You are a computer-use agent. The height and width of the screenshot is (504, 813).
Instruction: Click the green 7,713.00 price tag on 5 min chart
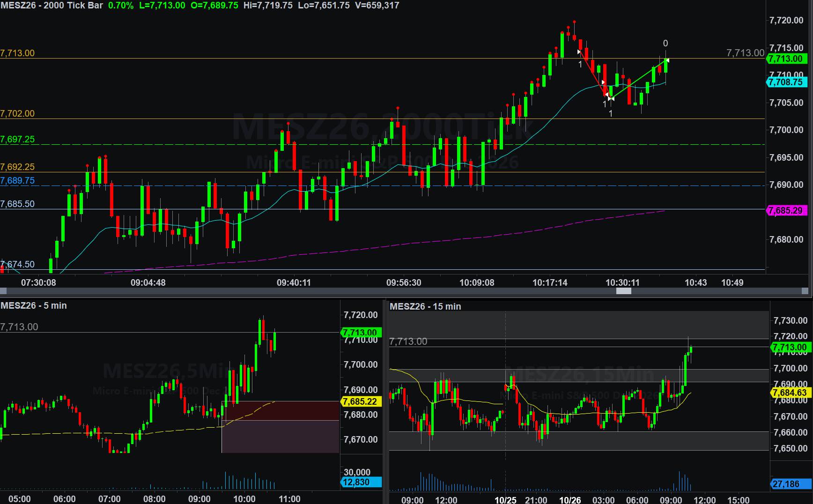tap(361, 333)
